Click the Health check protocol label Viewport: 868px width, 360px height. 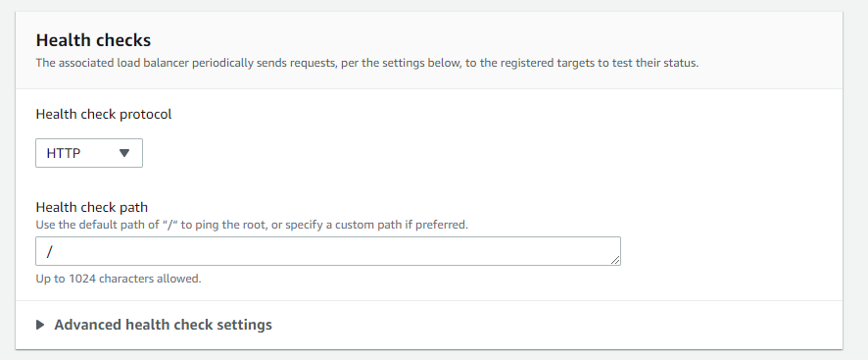pos(104,114)
